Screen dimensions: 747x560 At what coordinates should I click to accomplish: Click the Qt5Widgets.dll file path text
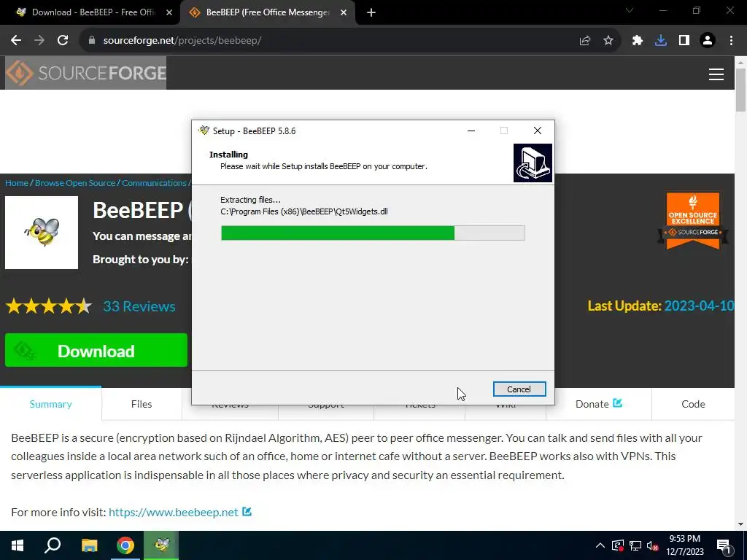click(x=304, y=211)
